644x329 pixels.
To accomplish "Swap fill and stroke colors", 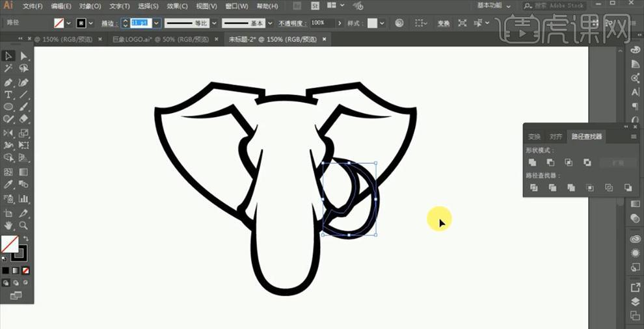I will pos(26,239).
